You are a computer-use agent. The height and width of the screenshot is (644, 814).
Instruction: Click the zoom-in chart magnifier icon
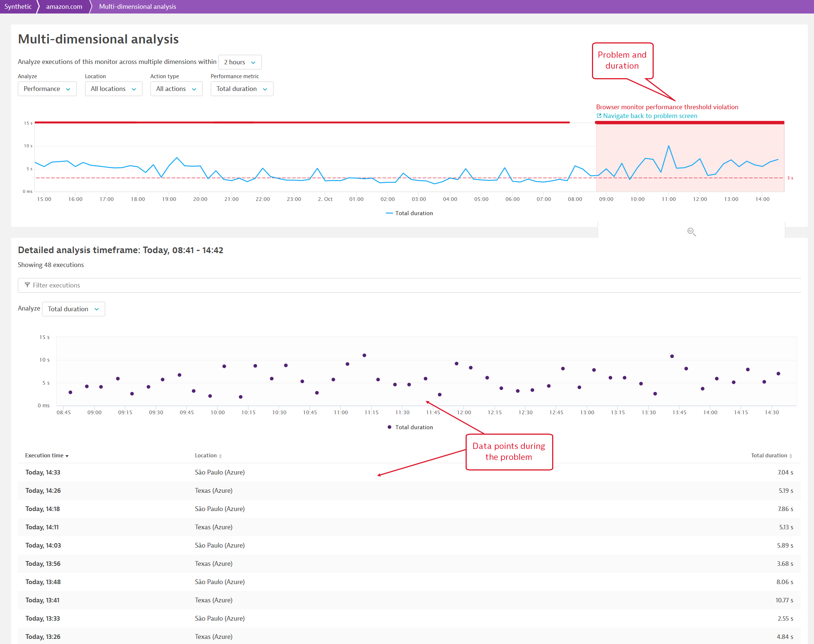[x=691, y=232]
